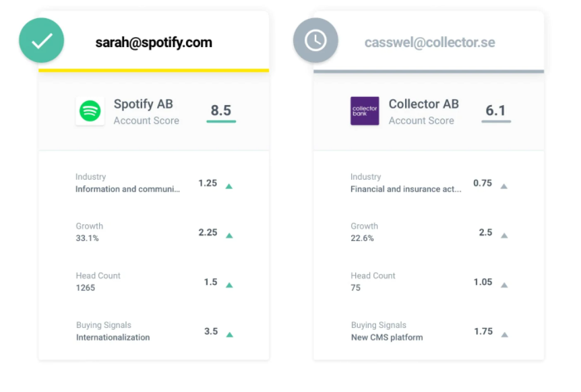Click the 2.5 growth score
Screen dimensions: 581x392
[x=486, y=232]
